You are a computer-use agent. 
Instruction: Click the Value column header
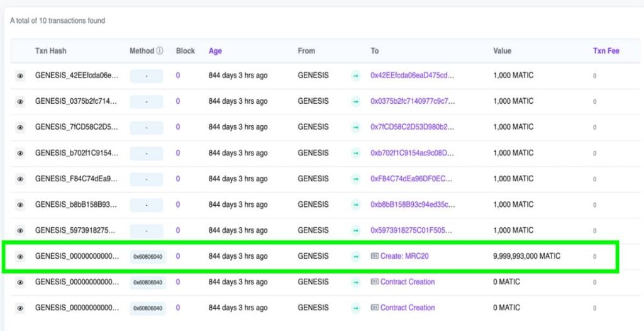point(502,51)
